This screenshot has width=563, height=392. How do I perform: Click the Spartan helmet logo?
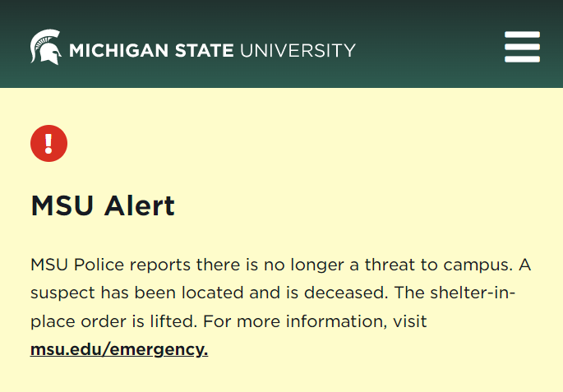click(45, 47)
